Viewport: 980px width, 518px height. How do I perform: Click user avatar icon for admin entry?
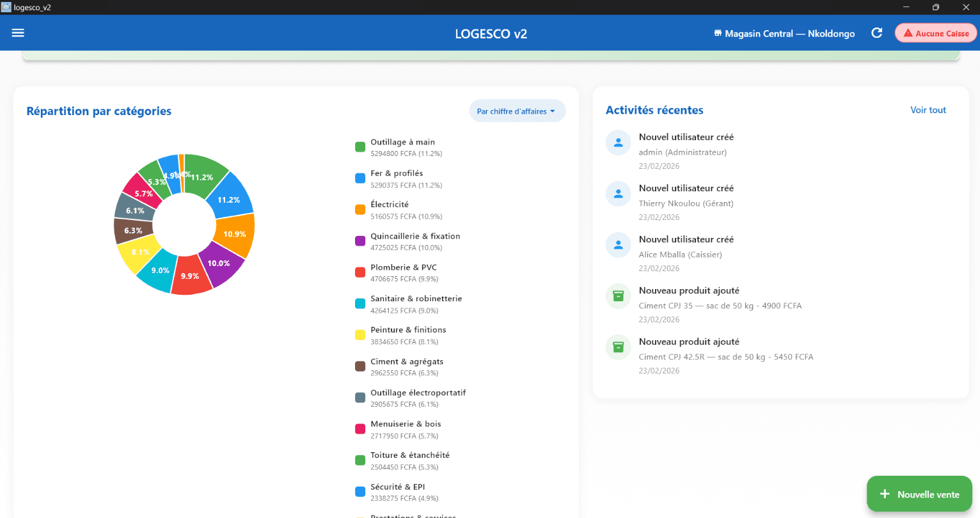618,143
